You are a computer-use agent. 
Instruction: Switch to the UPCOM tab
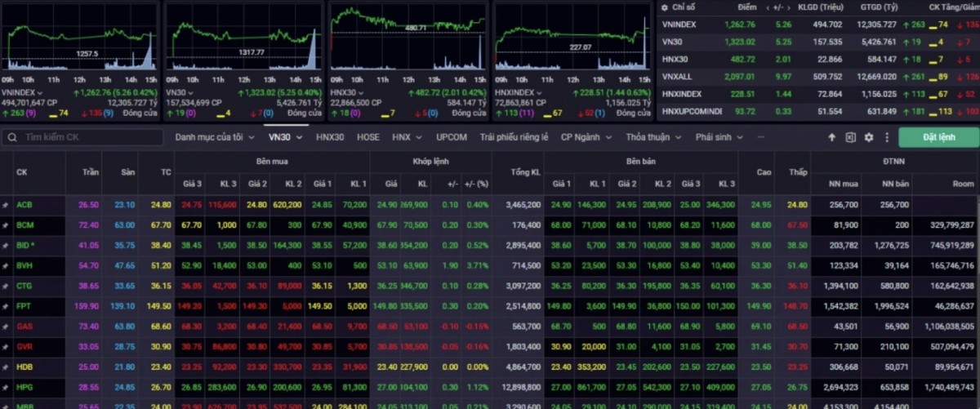coord(452,137)
